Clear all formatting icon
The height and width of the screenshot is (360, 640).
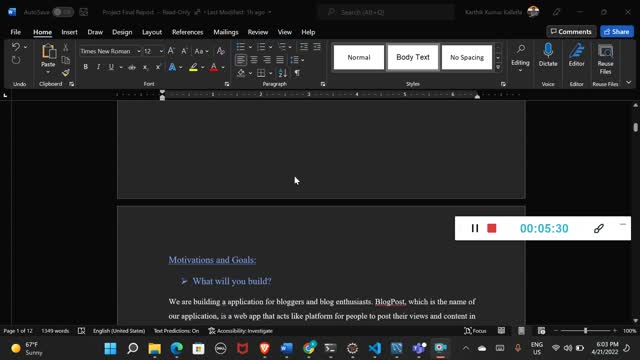(x=220, y=51)
